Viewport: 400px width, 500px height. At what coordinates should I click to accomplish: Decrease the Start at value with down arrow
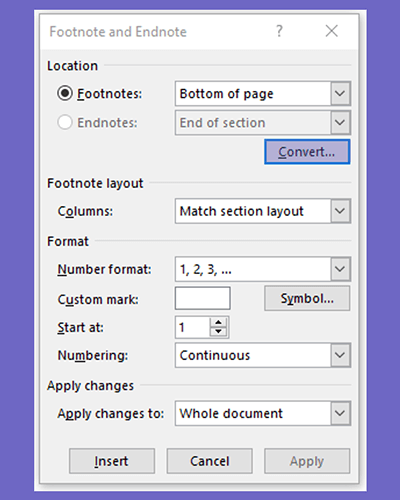[x=219, y=332]
